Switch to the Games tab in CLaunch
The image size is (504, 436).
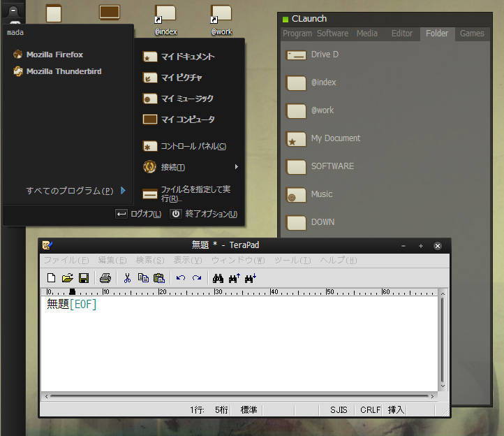click(472, 34)
